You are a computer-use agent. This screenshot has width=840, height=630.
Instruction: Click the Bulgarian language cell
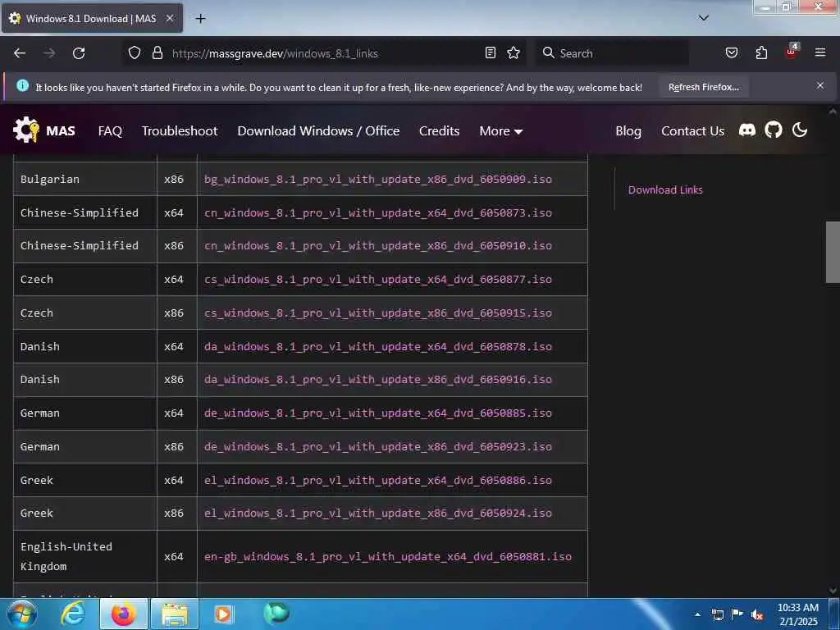click(x=85, y=179)
